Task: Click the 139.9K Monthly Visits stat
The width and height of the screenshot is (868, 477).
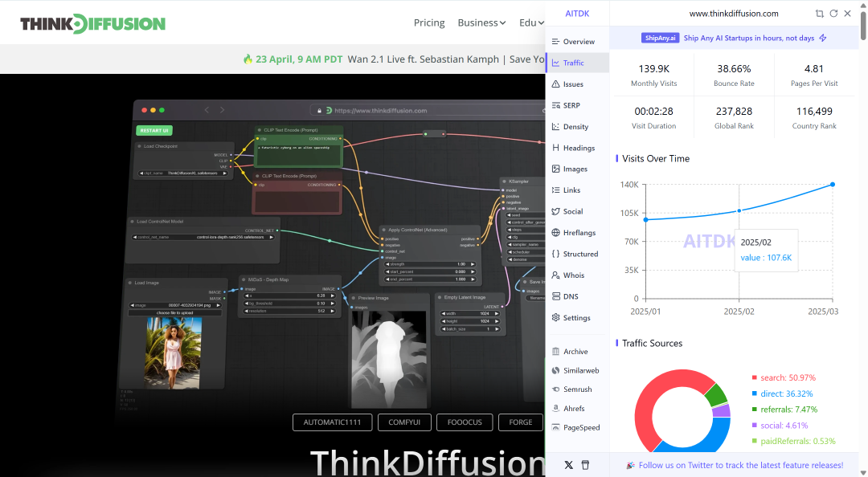Action: coord(653,75)
